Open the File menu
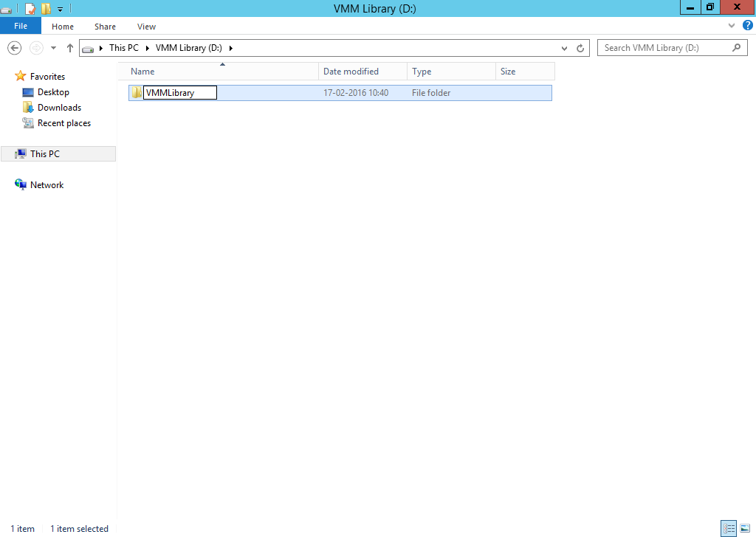The height and width of the screenshot is (537, 756). pyautogui.click(x=21, y=26)
